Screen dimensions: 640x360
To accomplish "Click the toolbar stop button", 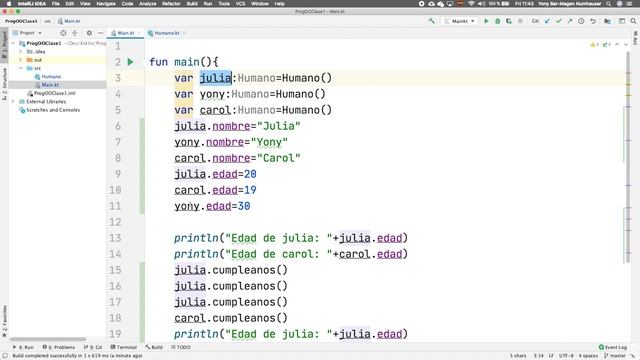I will (x=520, y=21).
